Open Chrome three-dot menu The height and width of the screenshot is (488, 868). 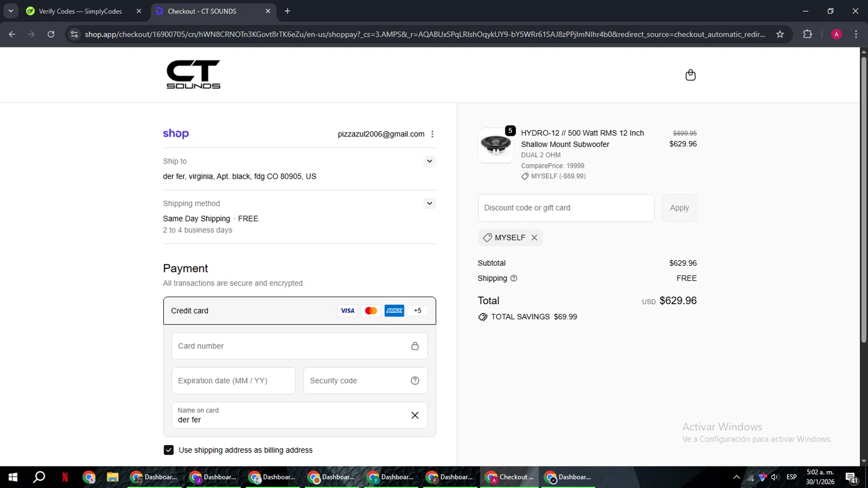(856, 34)
